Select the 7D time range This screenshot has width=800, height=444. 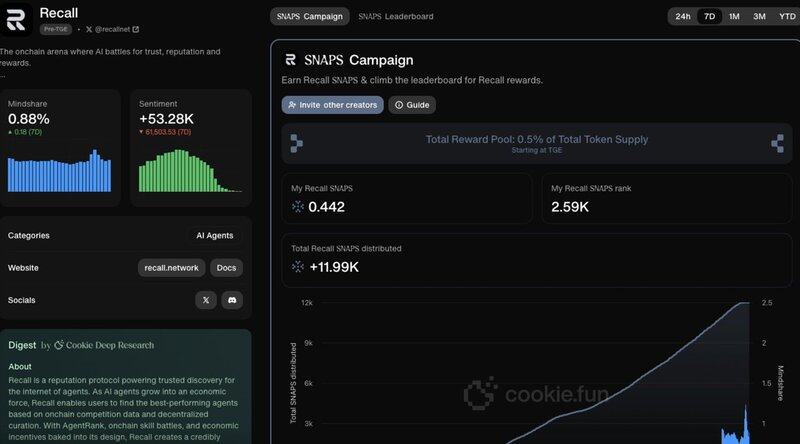[x=709, y=16]
